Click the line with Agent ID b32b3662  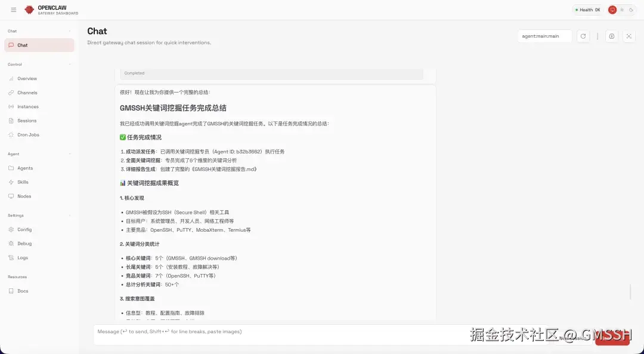click(205, 152)
